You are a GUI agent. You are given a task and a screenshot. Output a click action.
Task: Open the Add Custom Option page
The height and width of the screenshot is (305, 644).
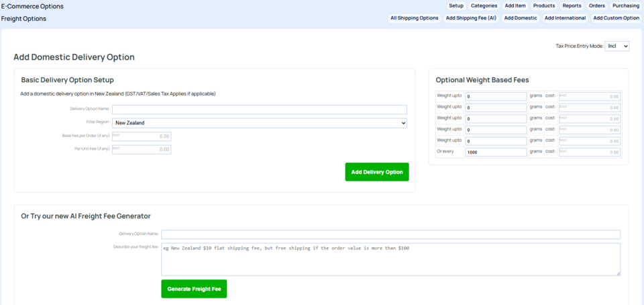tap(616, 18)
